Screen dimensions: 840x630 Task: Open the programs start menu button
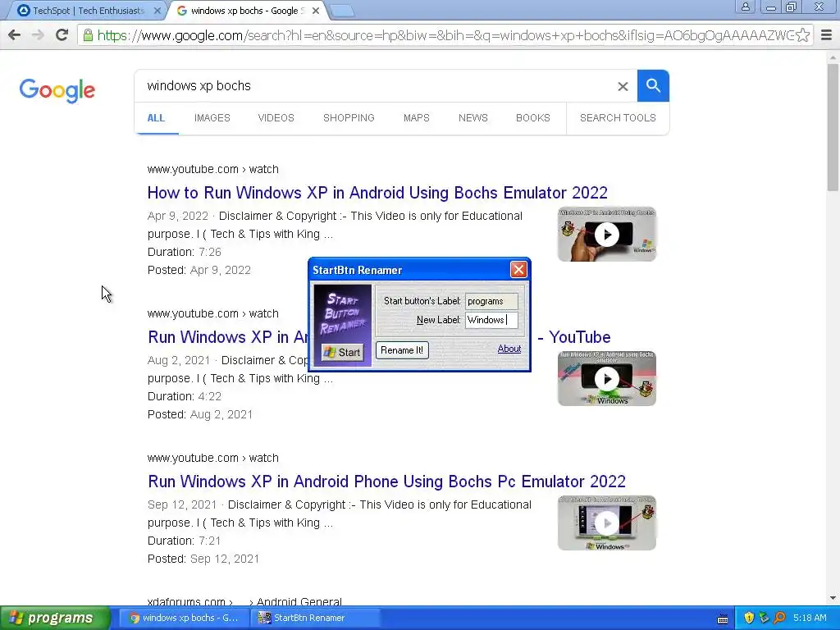[54, 619]
